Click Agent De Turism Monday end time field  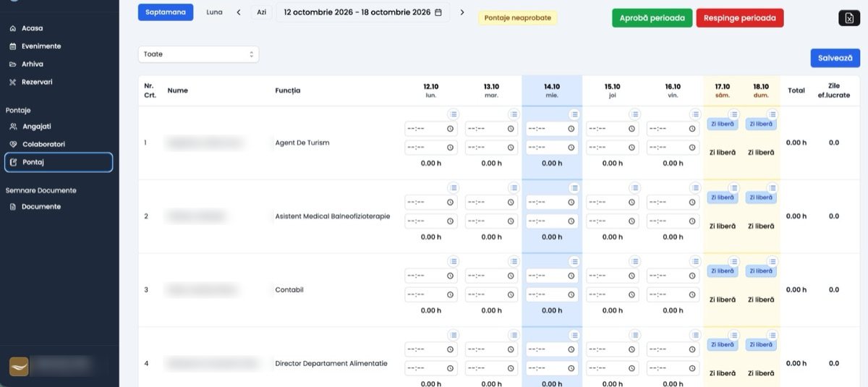(x=430, y=148)
